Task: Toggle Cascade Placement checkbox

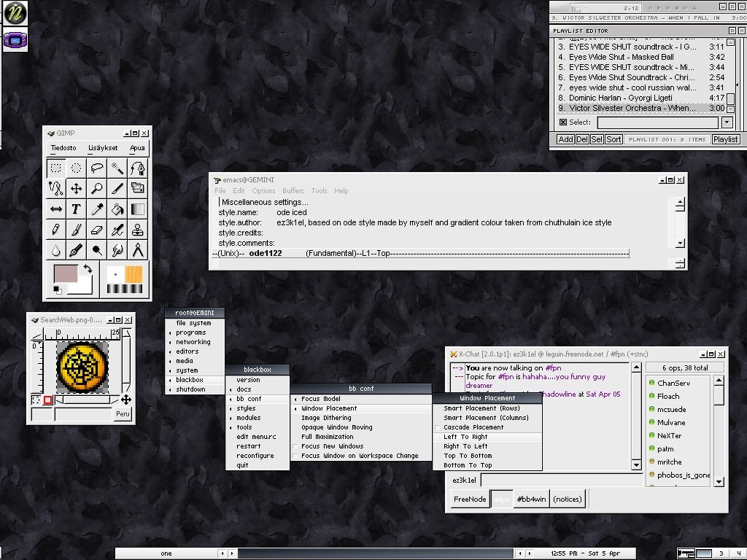Action: tap(438, 427)
